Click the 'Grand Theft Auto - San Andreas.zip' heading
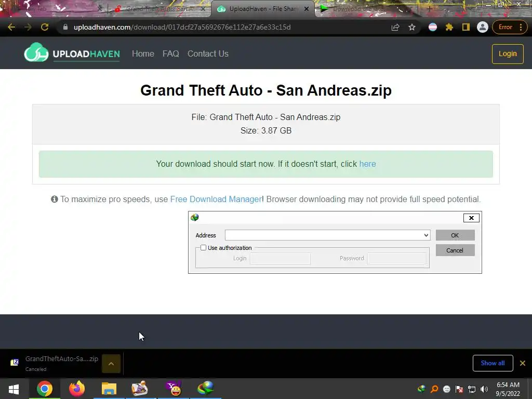Viewport: 532px width, 399px height. coord(266,90)
